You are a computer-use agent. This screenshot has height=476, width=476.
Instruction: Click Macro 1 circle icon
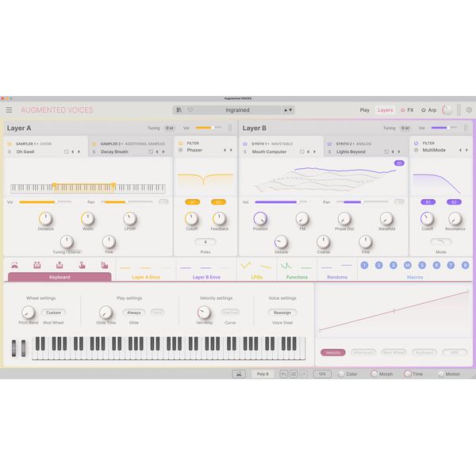[x=364, y=265]
